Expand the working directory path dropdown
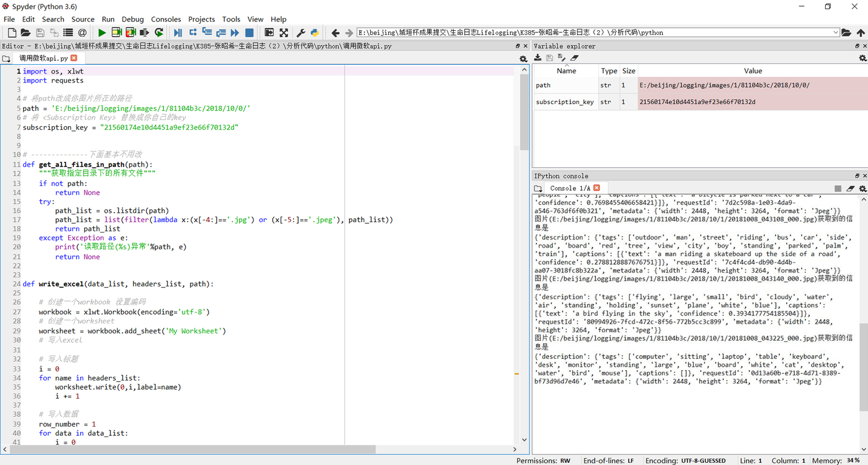Viewport: 868px width, 465px height. point(835,33)
